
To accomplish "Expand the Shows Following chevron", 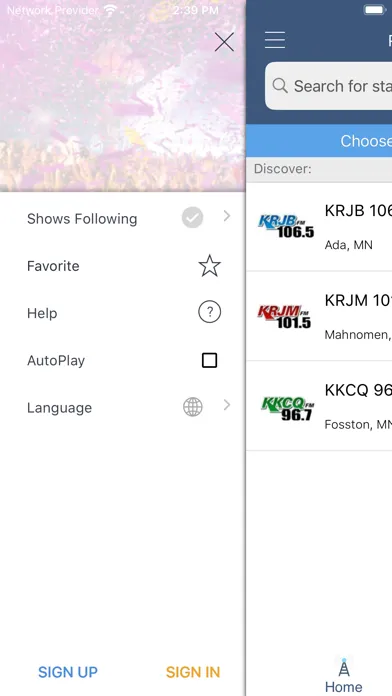I will click(227, 216).
